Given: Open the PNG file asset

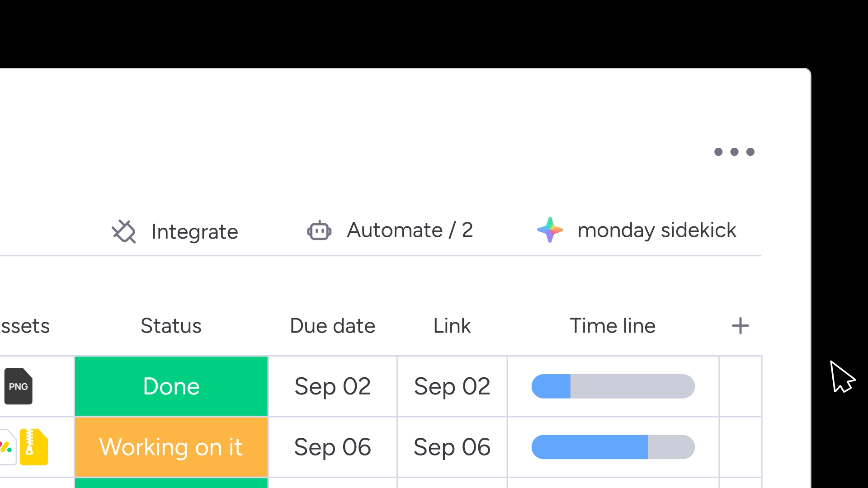Looking at the screenshot, I should (19, 386).
